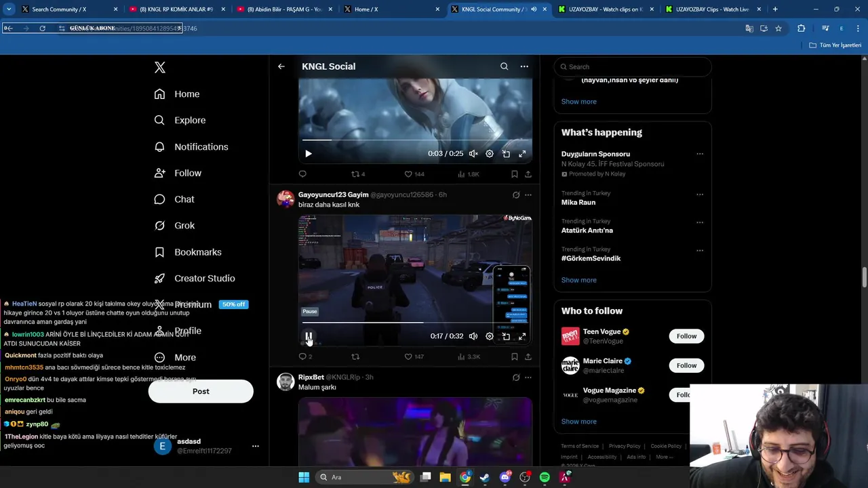Expand the More menu in sidebar
868x488 pixels.
click(175, 357)
